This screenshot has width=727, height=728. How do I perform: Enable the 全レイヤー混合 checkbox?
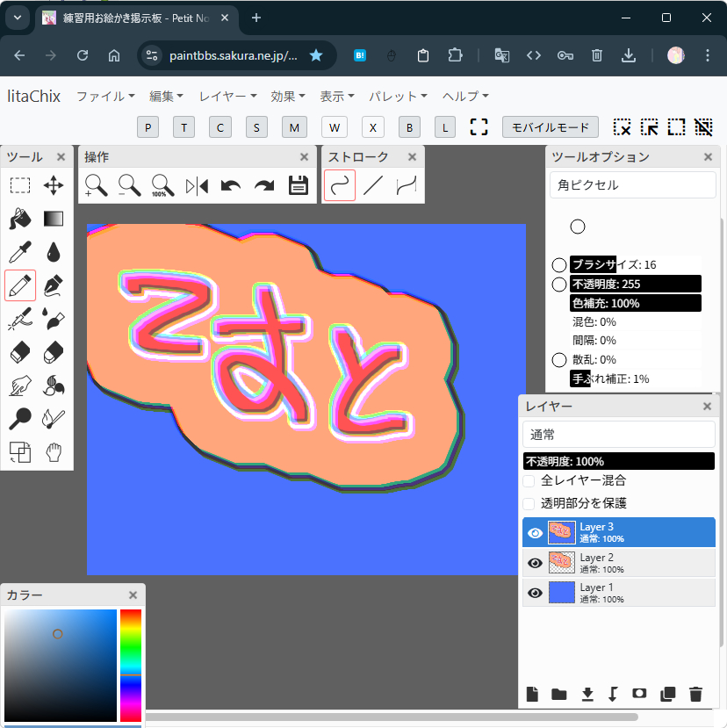(x=529, y=481)
